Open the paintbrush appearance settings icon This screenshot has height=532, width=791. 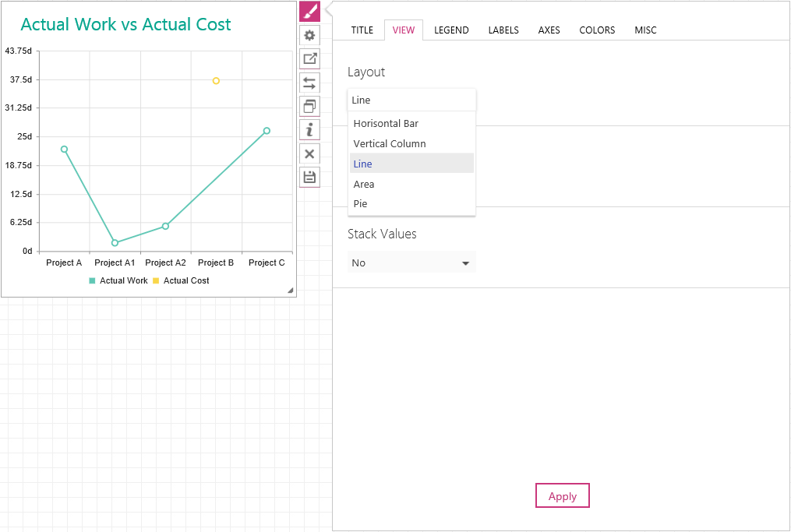[309, 11]
